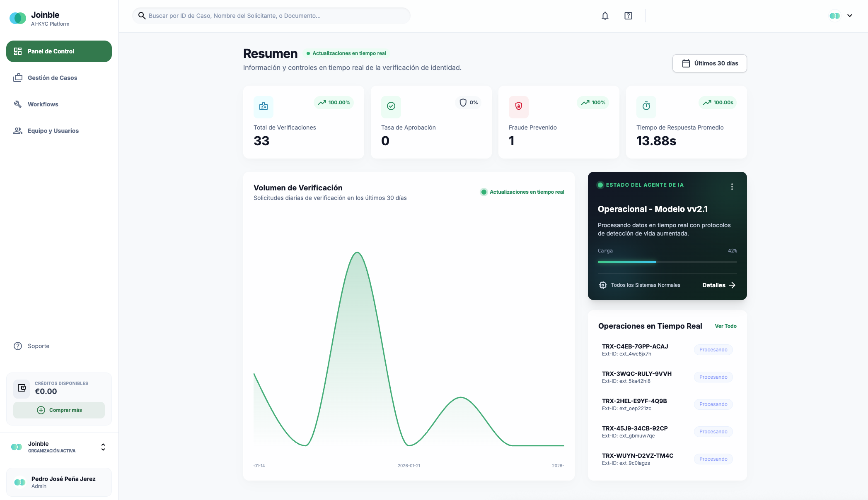868x500 pixels.
Task: Click the timer icon on Tiempo de Respuesta card
Action: (646, 107)
